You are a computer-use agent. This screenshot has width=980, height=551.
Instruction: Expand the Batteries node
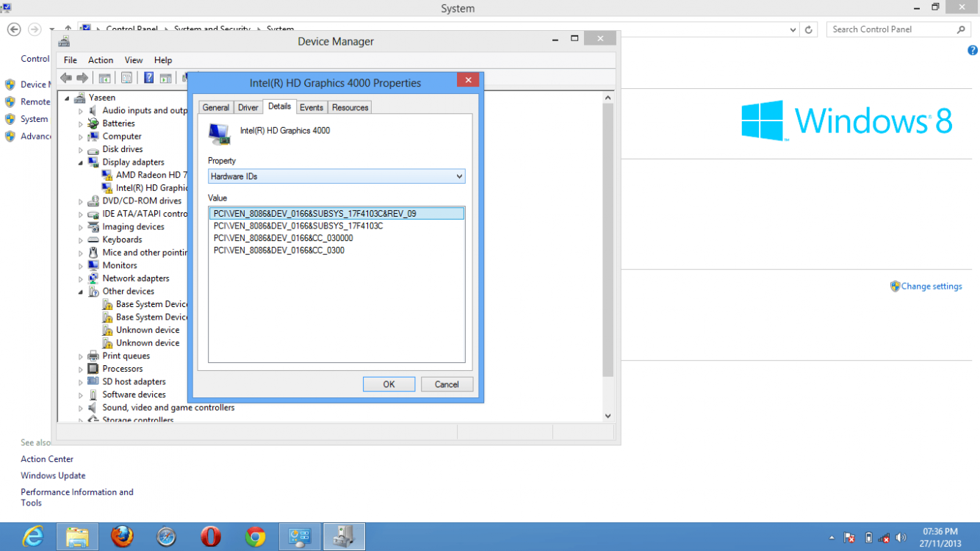(x=81, y=124)
